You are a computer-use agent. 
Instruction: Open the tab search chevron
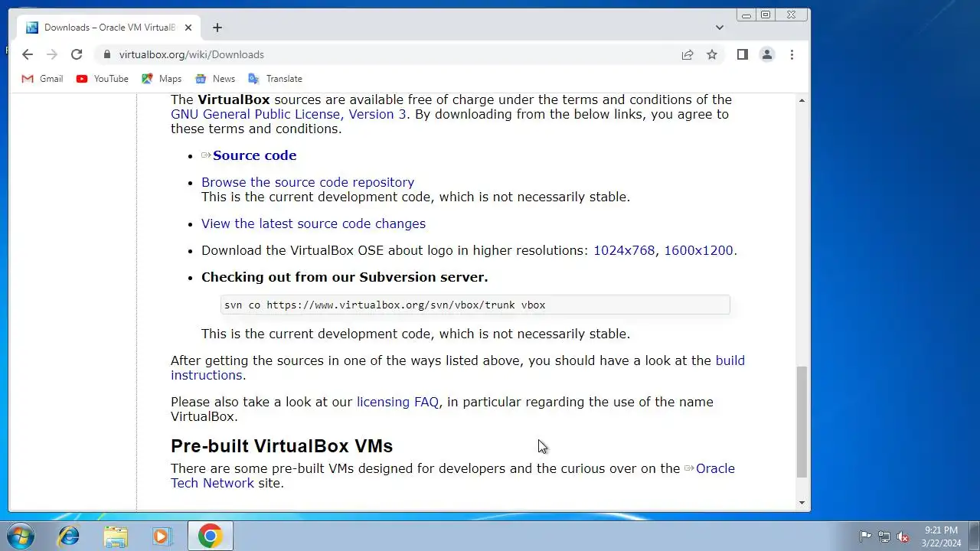tap(719, 28)
